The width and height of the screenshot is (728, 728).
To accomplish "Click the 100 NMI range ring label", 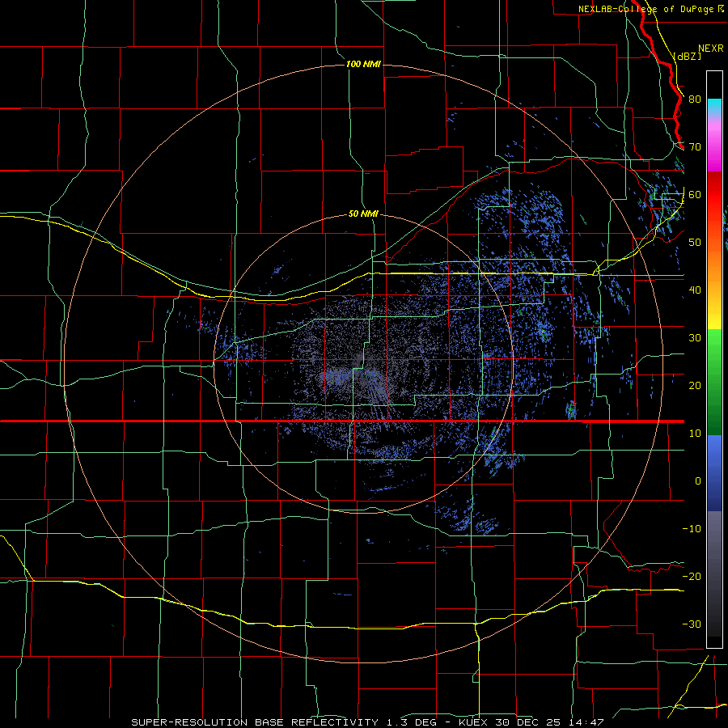I will 363,64.
